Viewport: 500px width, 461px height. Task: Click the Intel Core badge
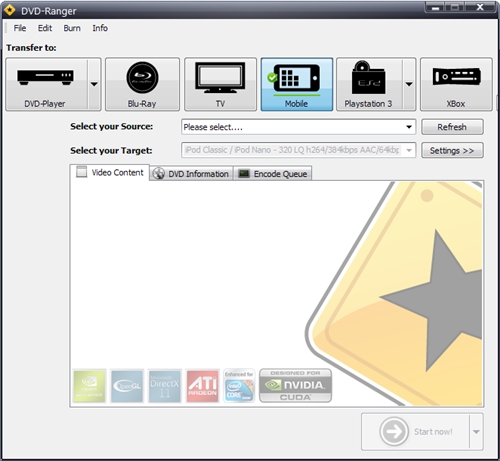239,386
